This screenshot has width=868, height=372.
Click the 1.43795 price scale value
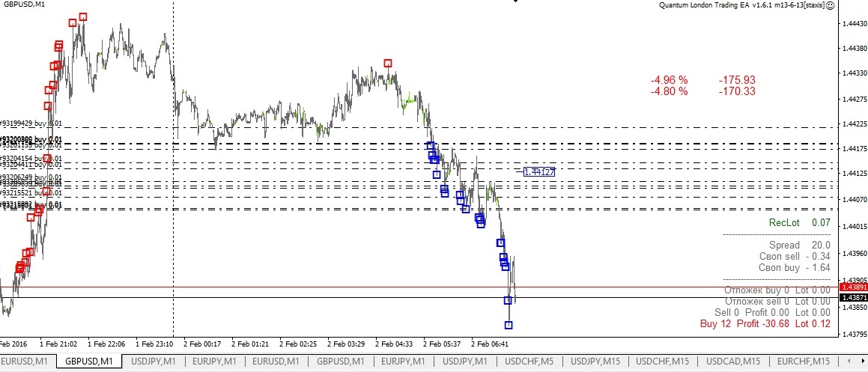coord(855,334)
